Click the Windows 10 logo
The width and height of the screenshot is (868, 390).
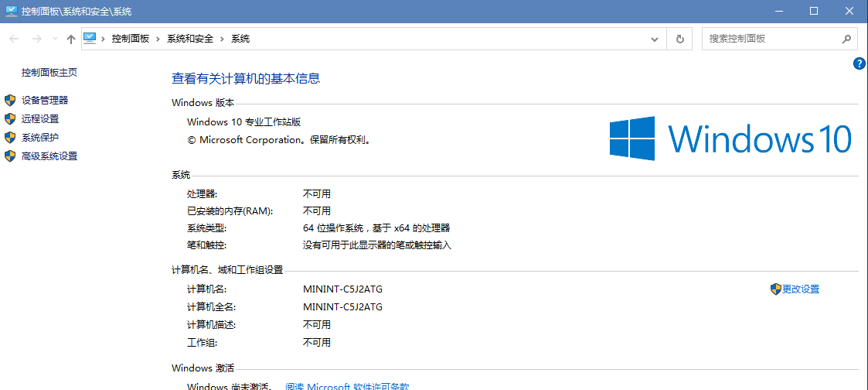[730, 139]
